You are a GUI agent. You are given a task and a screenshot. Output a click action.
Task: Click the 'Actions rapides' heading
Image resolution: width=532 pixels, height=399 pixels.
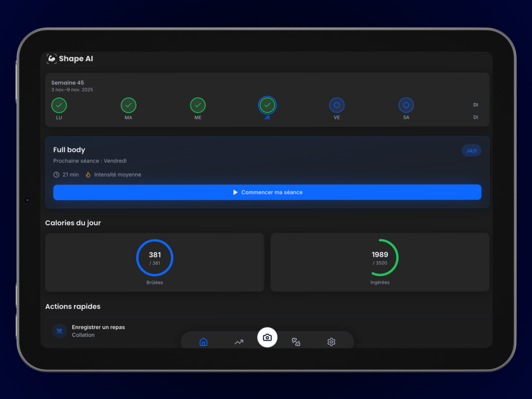tap(73, 306)
